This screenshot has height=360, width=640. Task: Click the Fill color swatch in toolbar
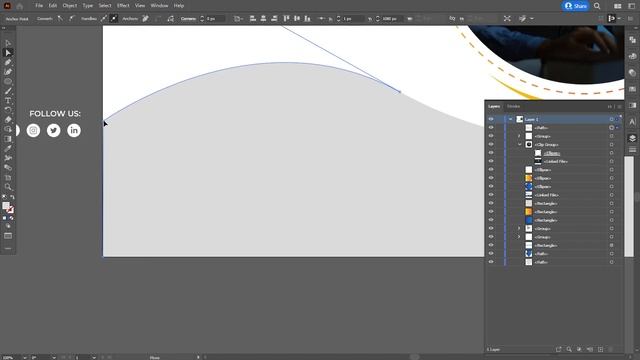pos(6,206)
